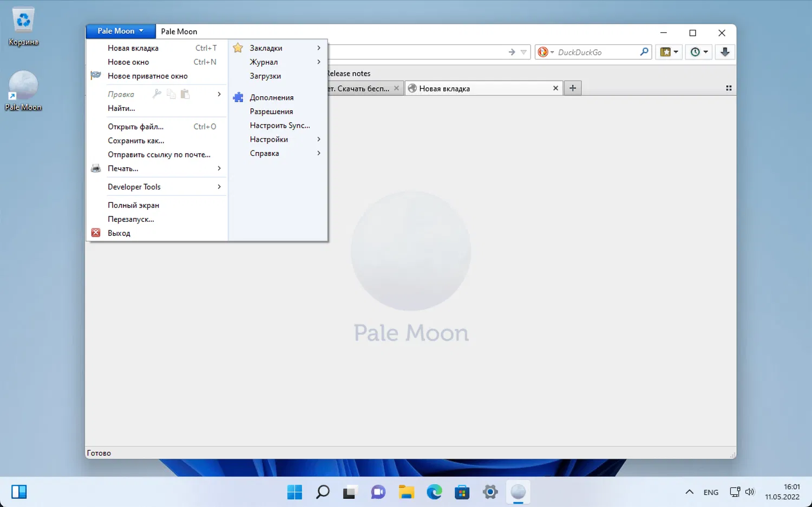
Task: Open Microsoft Store from taskbar
Action: click(462, 492)
